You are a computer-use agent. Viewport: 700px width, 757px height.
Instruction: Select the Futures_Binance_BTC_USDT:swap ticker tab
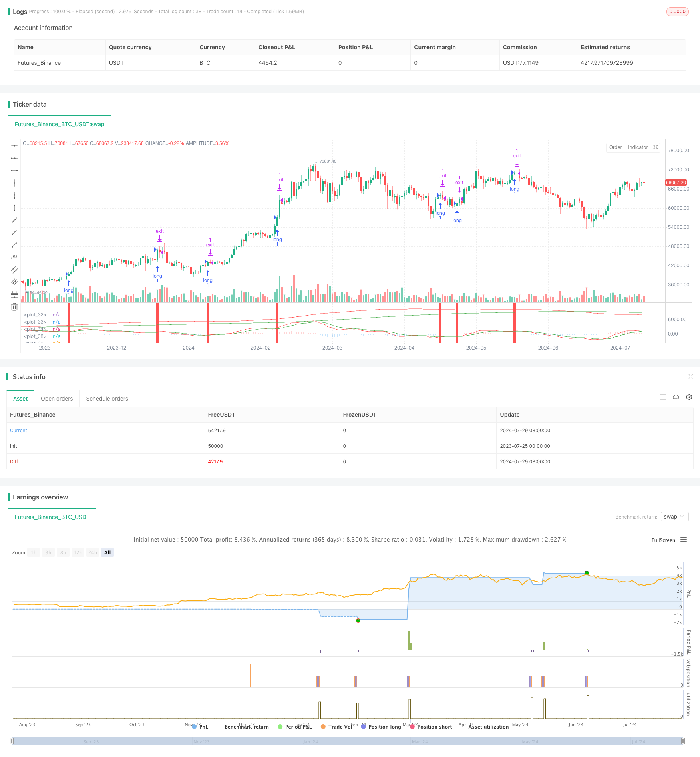point(60,124)
